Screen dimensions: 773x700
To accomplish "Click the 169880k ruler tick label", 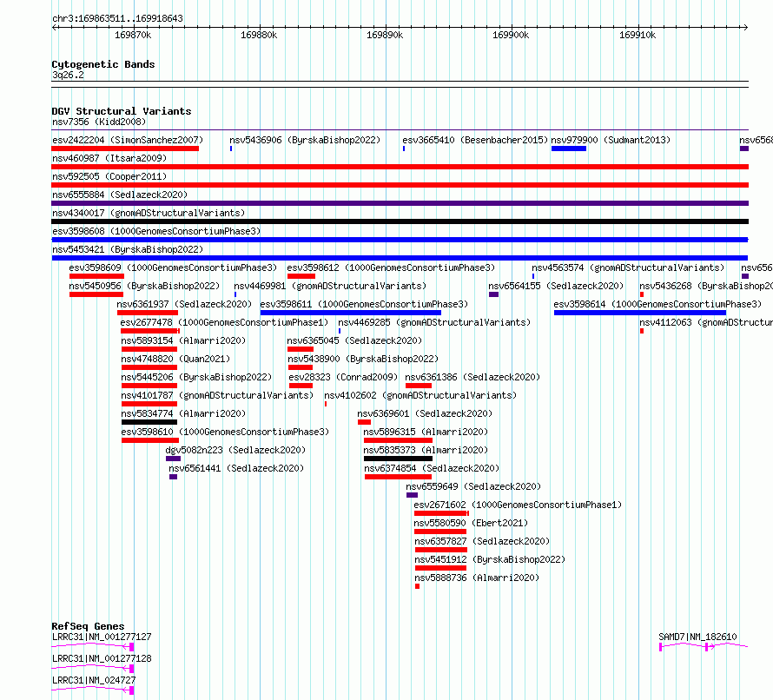I will tap(259, 35).
